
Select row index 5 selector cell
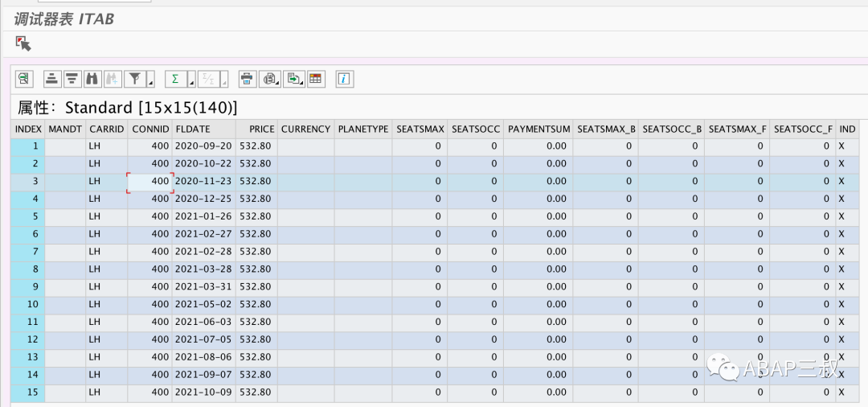[28, 216]
